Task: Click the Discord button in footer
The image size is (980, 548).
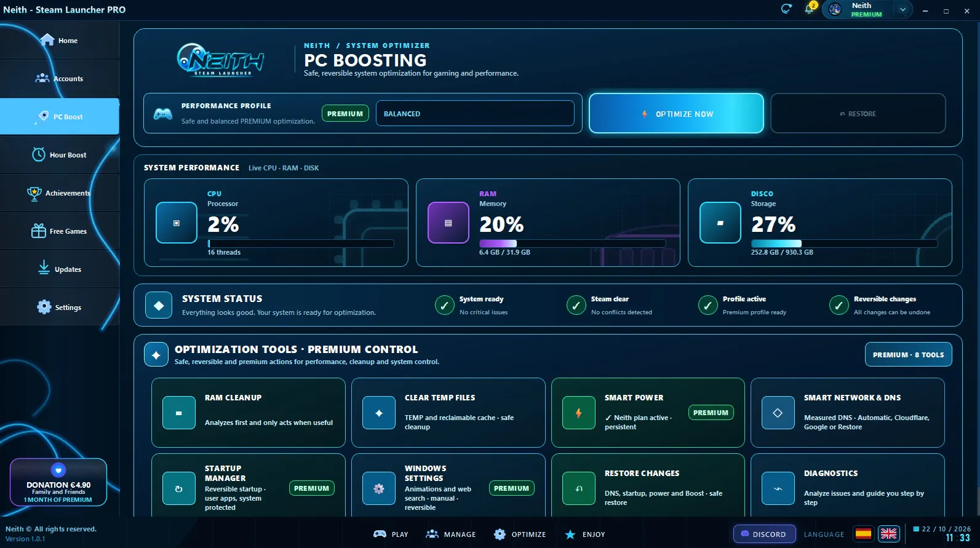Action: click(x=764, y=534)
